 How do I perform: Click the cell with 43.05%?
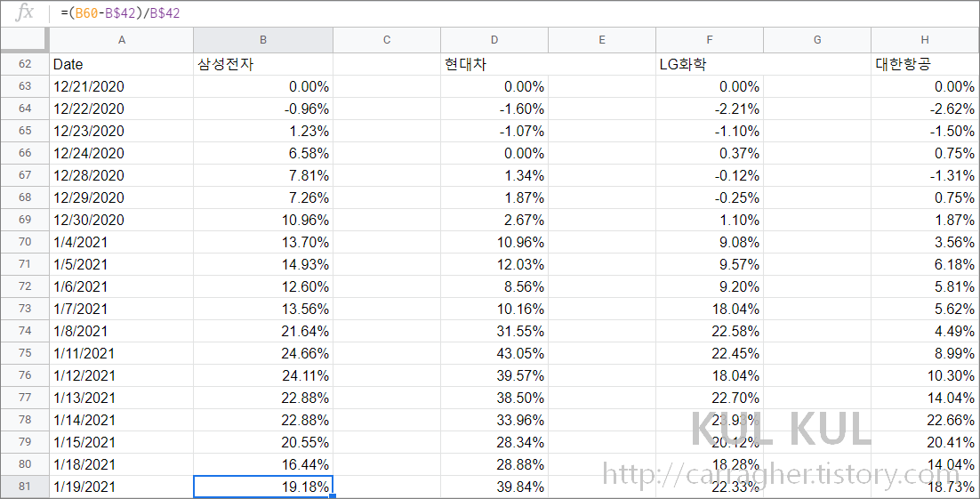point(494,353)
